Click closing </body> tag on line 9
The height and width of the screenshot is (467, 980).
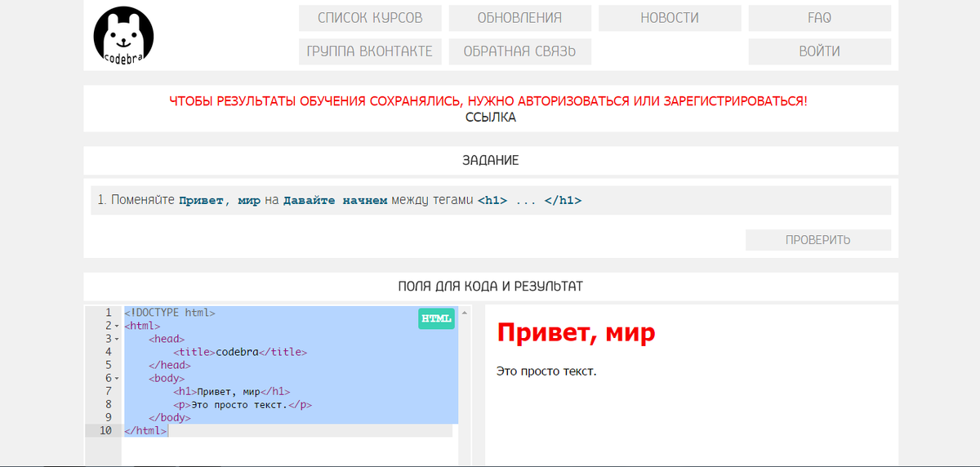pyautogui.click(x=170, y=417)
